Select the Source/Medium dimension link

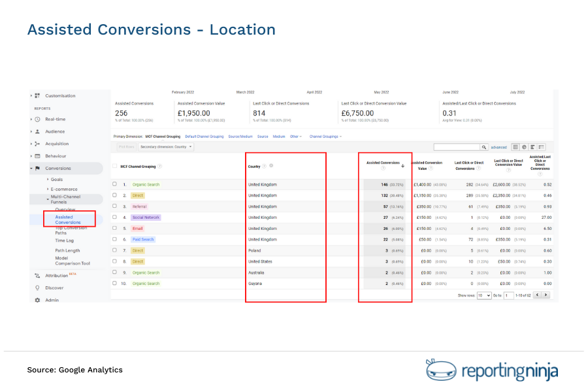(240, 137)
